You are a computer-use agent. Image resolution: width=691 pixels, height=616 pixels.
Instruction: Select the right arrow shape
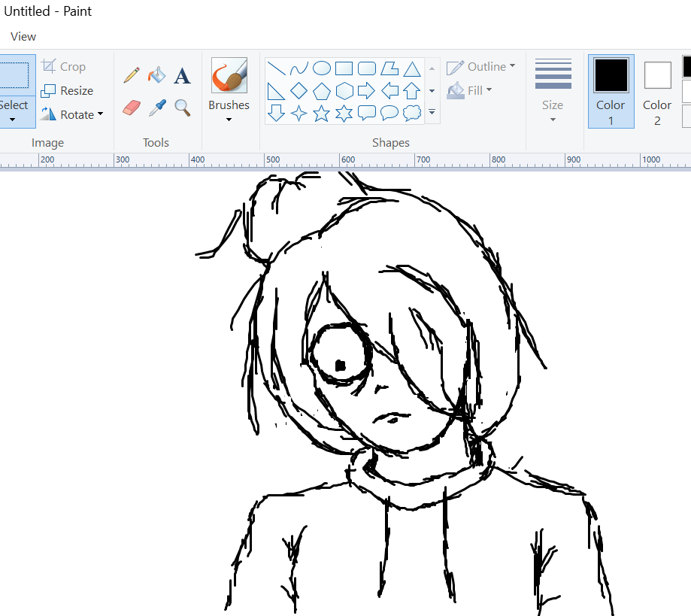[366, 91]
